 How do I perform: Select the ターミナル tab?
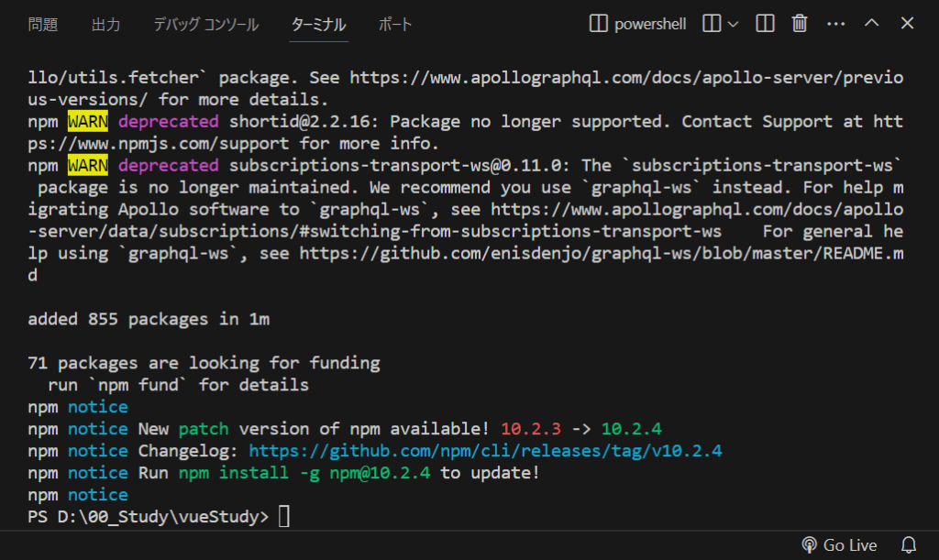(x=318, y=25)
